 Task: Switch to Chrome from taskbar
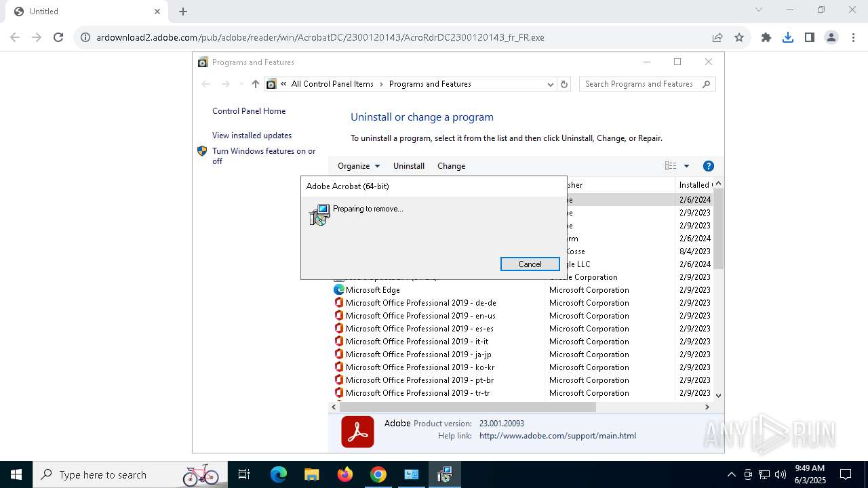point(378,474)
